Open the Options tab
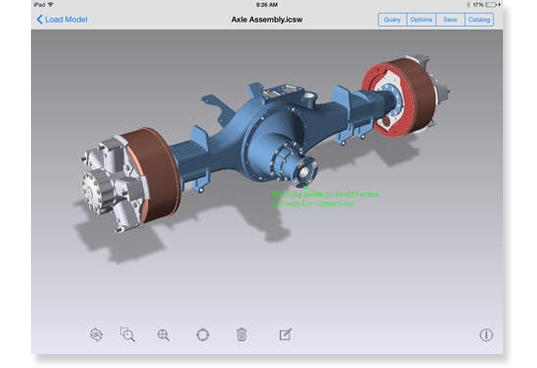 (x=421, y=20)
